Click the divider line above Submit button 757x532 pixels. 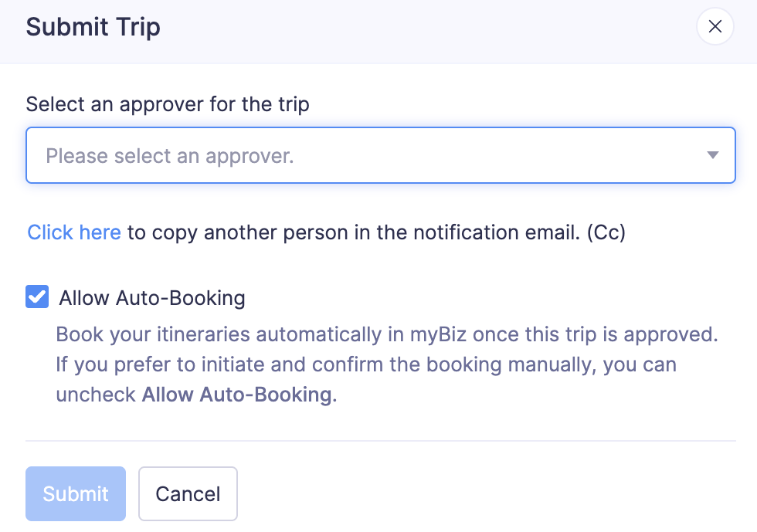tap(378, 441)
